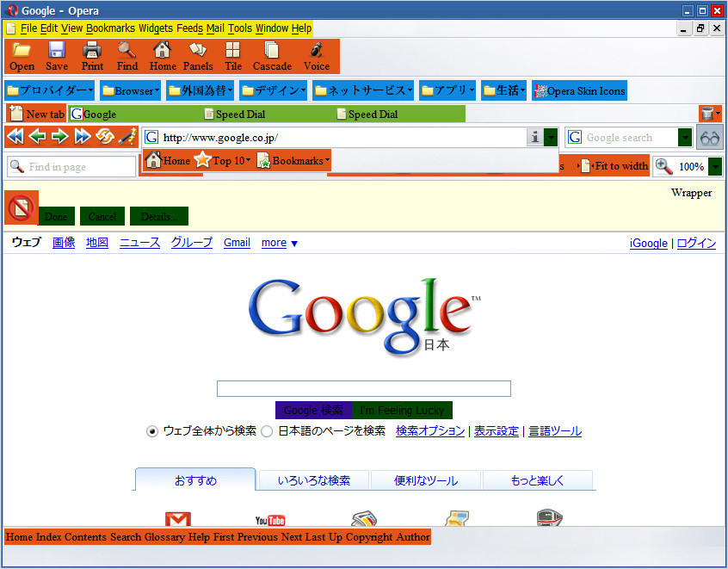Click the blocked content warning icon
The width and height of the screenshot is (728, 569).
pyautogui.click(x=21, y=207)
